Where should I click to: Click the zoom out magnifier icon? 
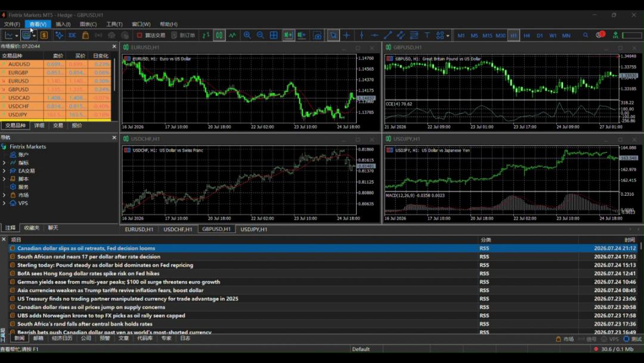click(261, 35)
